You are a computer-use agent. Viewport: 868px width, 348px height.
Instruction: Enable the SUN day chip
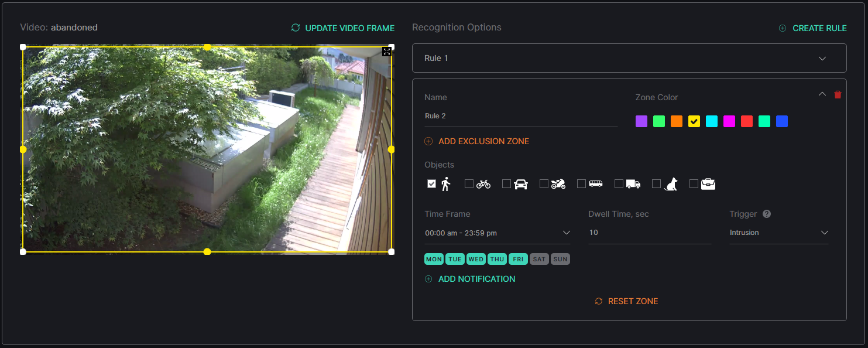click(x=561, y=259)
